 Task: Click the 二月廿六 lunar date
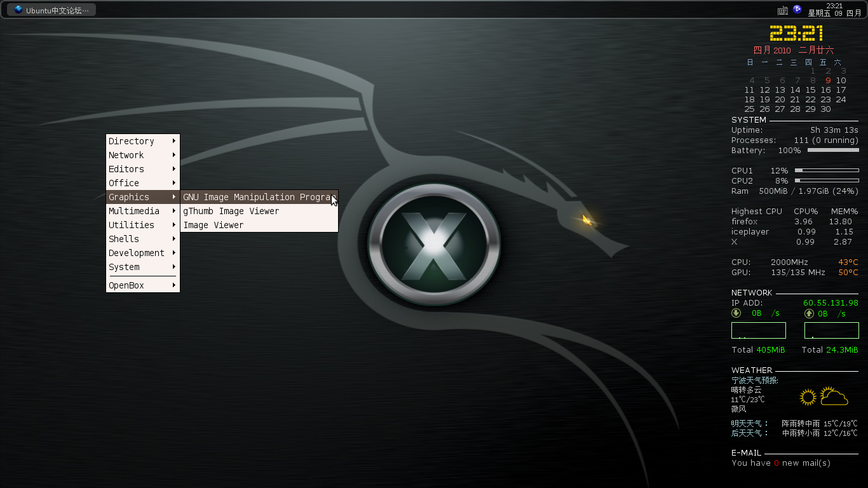click(x=816, y=50)
